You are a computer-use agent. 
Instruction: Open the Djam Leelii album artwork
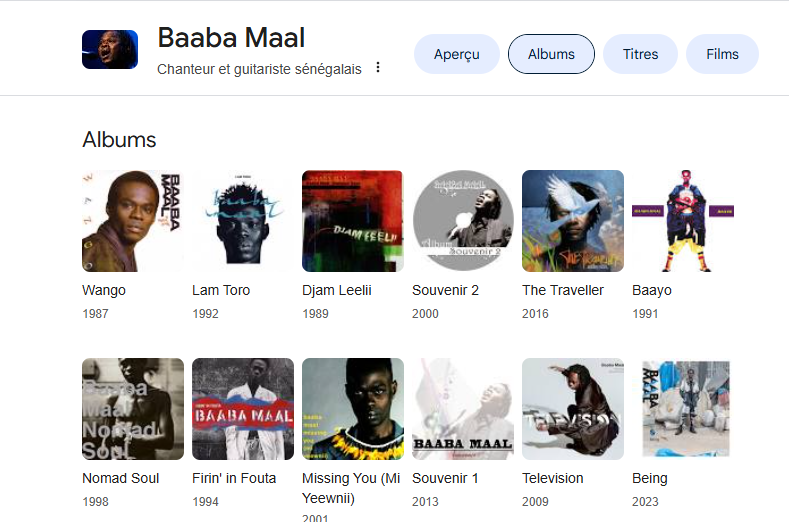click(353, 221)
